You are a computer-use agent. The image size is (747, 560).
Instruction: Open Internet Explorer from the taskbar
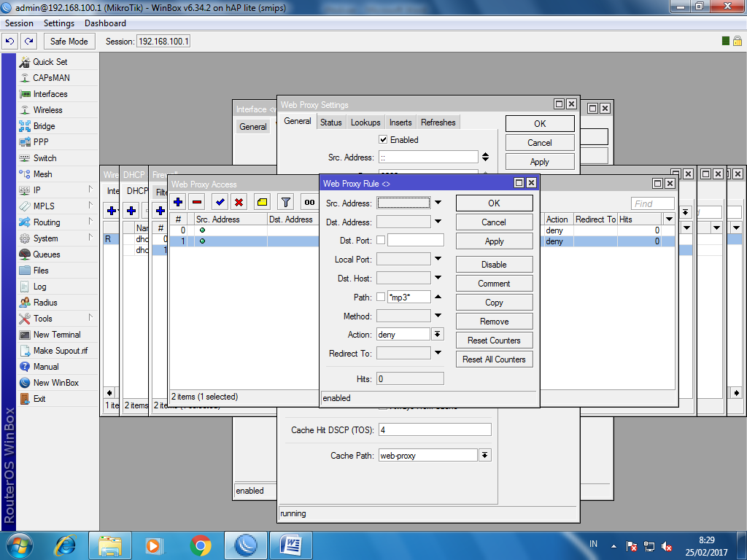point(65,545)
